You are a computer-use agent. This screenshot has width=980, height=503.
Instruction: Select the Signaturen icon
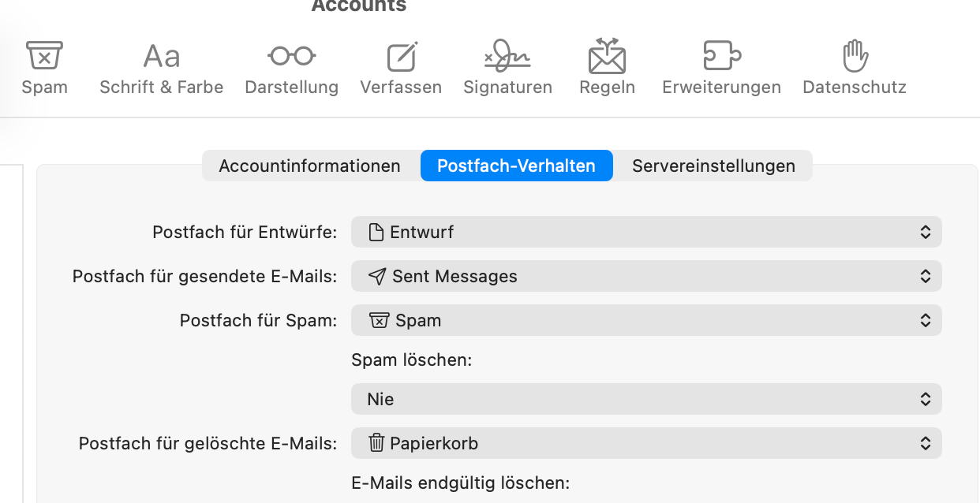point(507,57)
